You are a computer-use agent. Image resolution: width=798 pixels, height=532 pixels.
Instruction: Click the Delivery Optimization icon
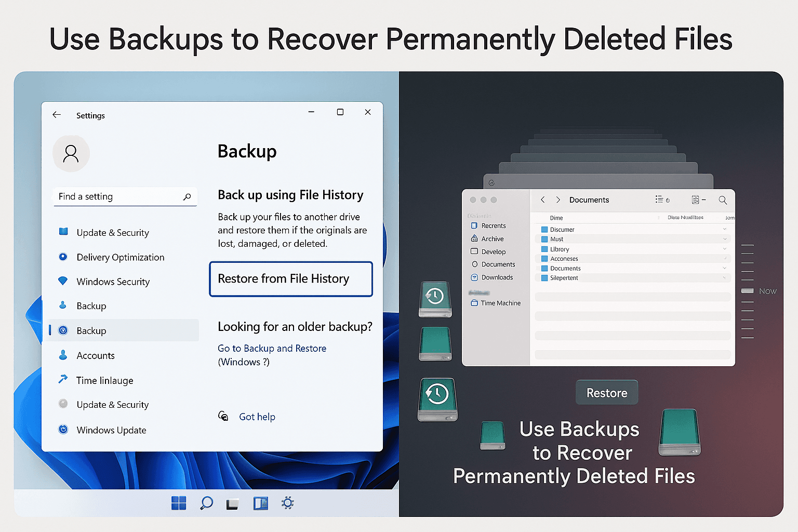coord(63,257)
